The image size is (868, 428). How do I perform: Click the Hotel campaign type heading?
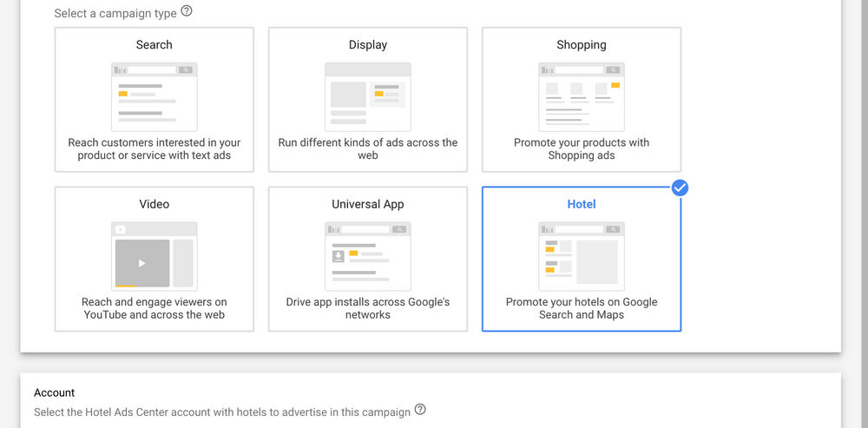pos(582,204)
